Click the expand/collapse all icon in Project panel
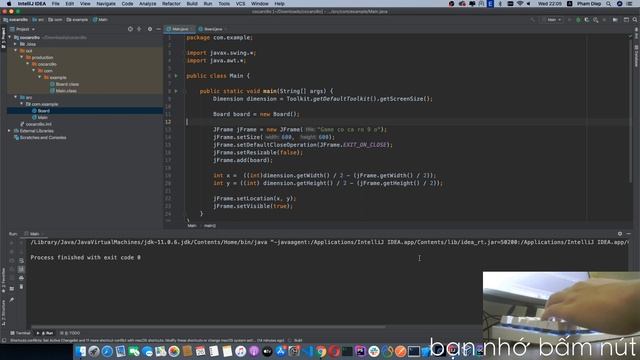This screenshot has width=640, height=360. [x=140, y=29]
